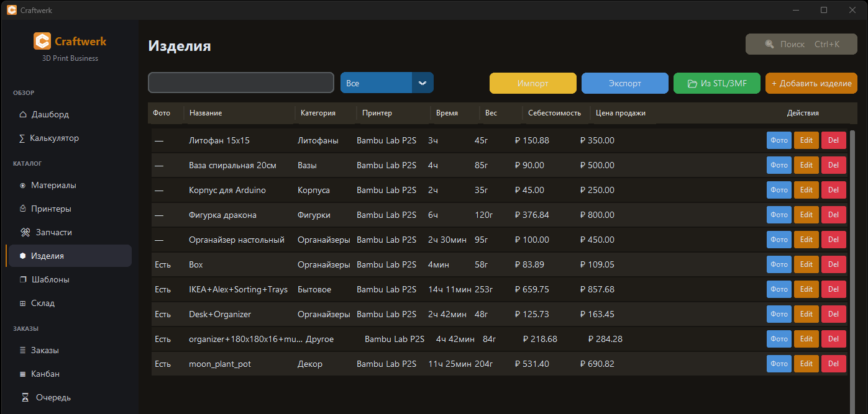Viewport: 868px width, 414px height.
Task: Open Дашборд via its house icon
Action: (x=24, y=115)
